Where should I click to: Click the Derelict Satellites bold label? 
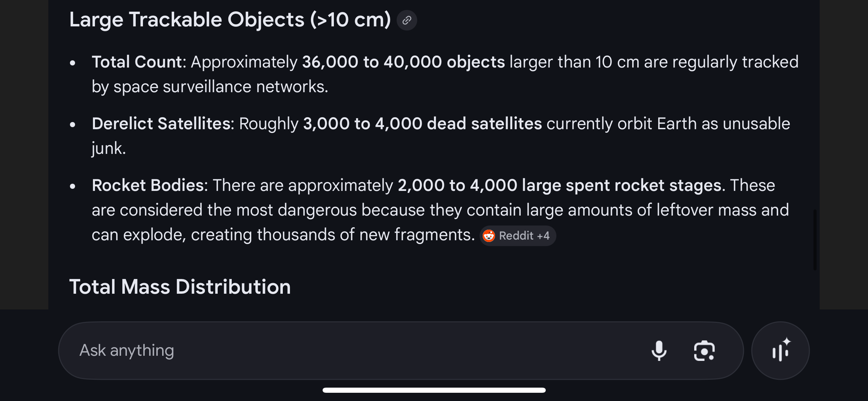tap(162, 124)
